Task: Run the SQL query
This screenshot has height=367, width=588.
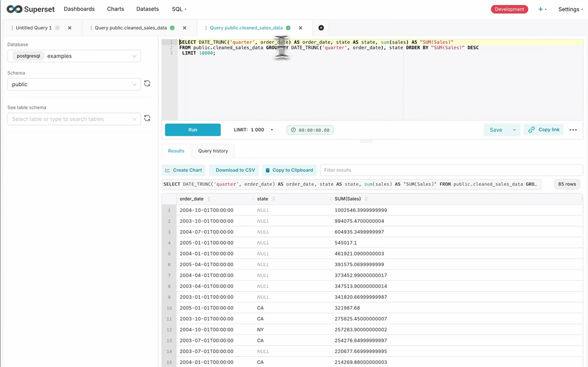Action: pyautogui.click(x=193, y=130)
